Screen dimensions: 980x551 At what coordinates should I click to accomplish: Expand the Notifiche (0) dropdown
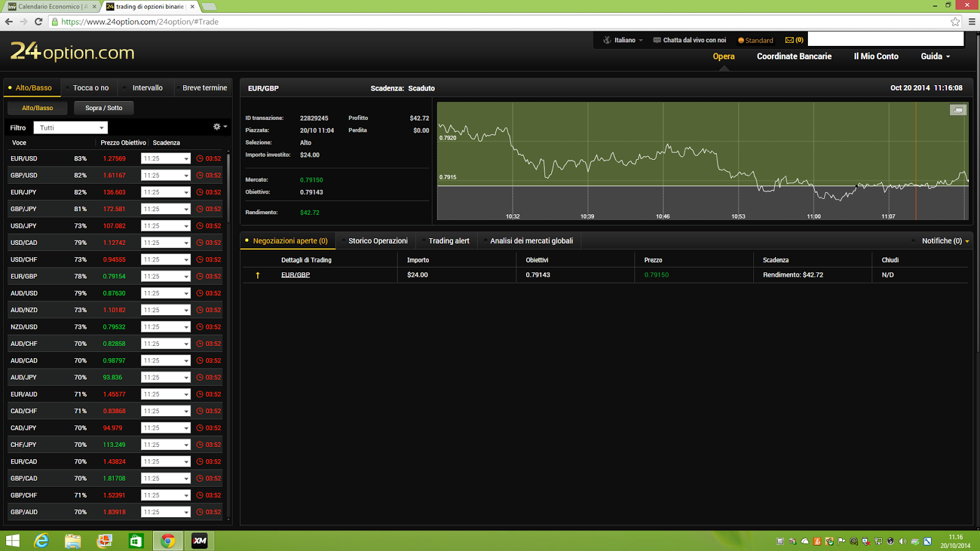pyautogui.click(x=945, y=241)
